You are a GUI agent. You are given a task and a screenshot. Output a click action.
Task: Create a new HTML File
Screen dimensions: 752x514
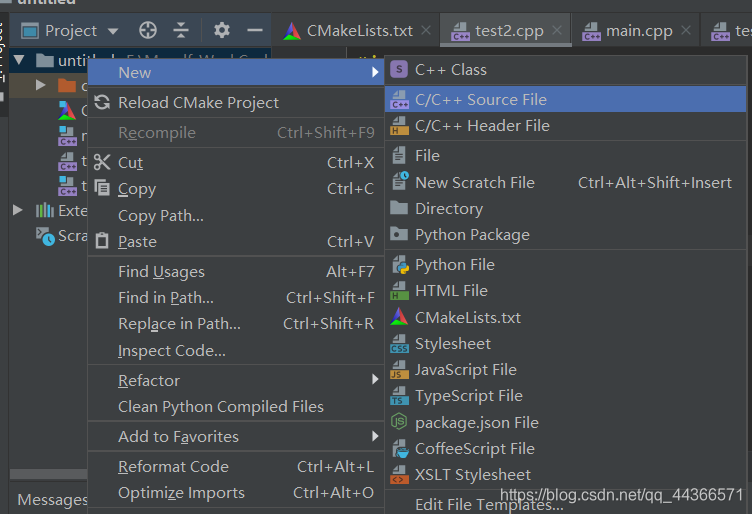tap(565, 291)
